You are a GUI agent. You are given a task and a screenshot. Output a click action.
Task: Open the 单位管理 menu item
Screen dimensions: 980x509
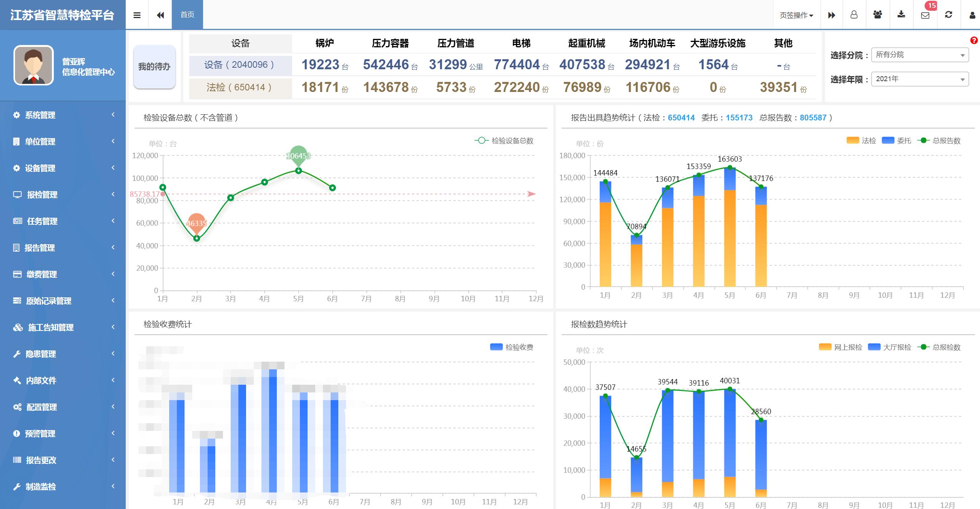[63, 141]
